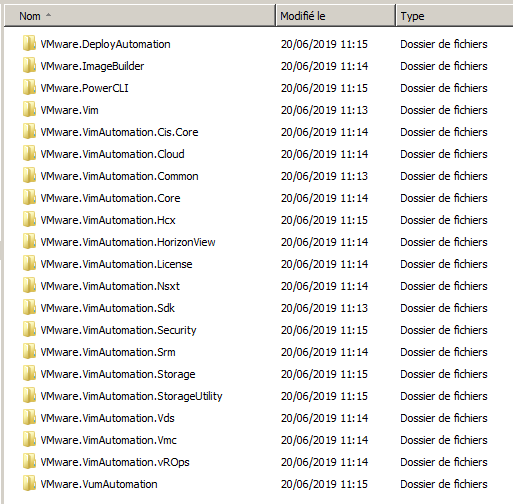
Task: Select the VMware.VimAutomation.Core name text
Action: (110, 198)
